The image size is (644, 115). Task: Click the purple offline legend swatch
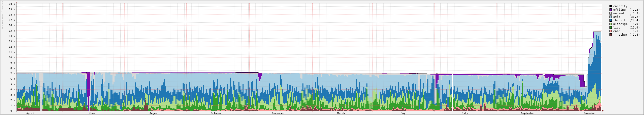[x=610, y=10]
